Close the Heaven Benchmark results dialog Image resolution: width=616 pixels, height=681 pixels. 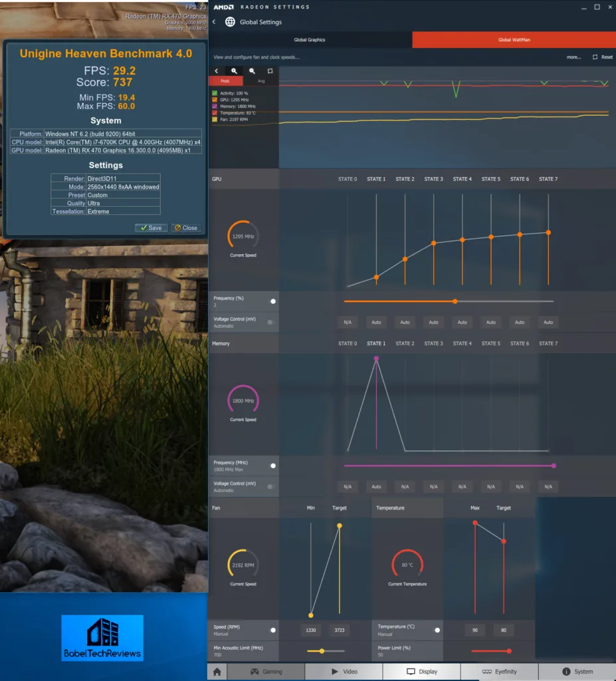pyautogui.click(x=186, y=227)
